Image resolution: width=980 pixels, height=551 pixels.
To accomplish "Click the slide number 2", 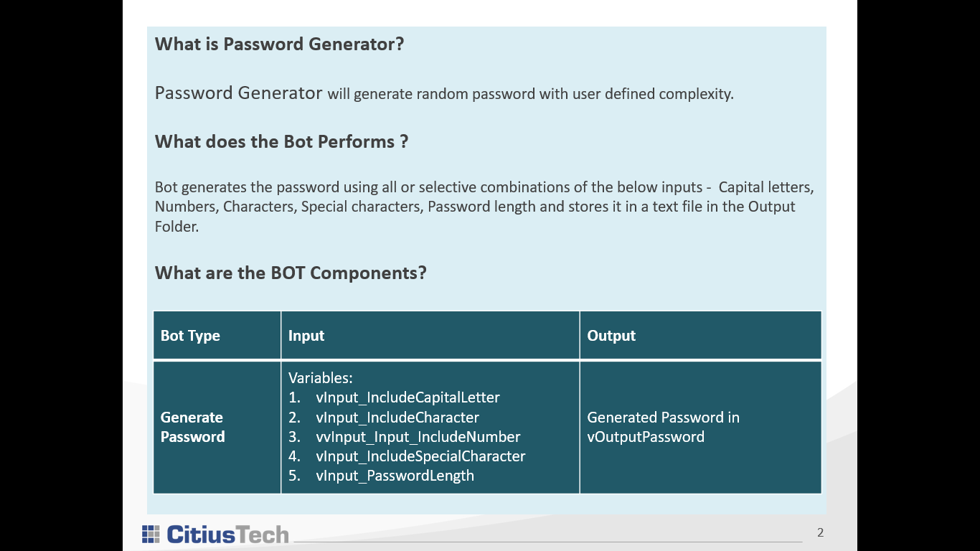I will coord(820,532).
